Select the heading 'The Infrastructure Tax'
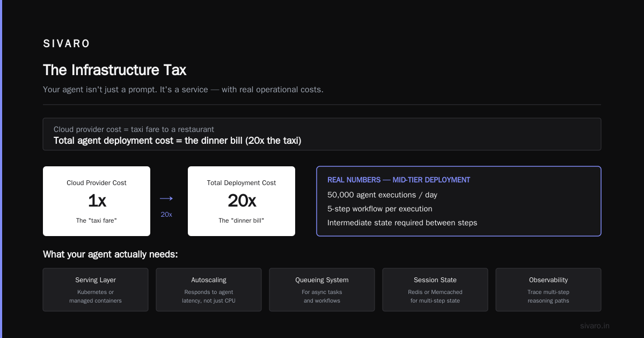Image resolution: width=644 pixels, height=338 pixels. 115,70
